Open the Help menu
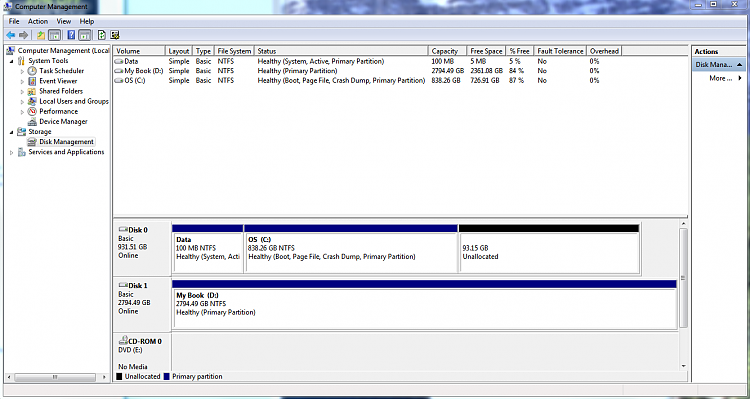 tap(87, 22)
